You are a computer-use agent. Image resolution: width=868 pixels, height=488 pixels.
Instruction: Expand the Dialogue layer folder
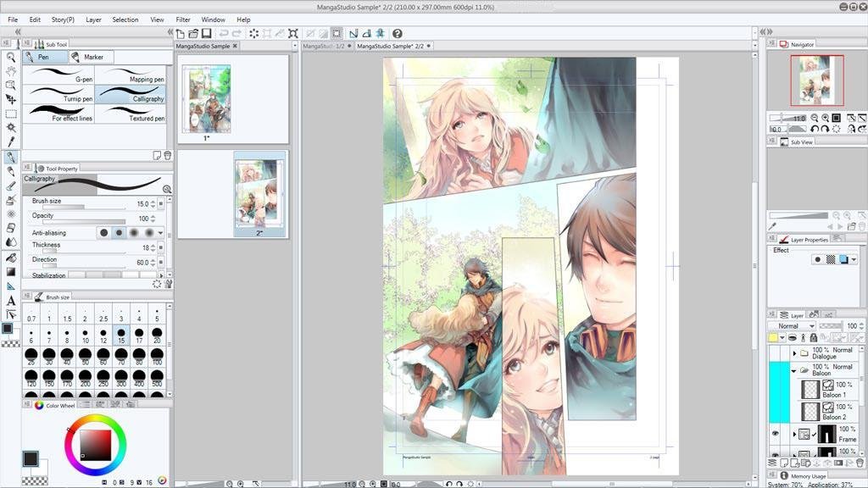click(x=794, y=353)
